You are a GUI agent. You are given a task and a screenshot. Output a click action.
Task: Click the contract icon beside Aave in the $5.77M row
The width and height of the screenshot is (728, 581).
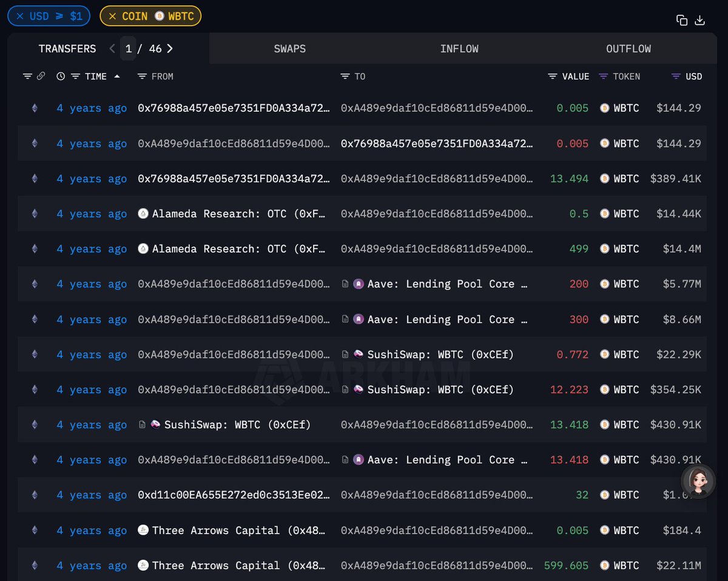pos(345,284)
